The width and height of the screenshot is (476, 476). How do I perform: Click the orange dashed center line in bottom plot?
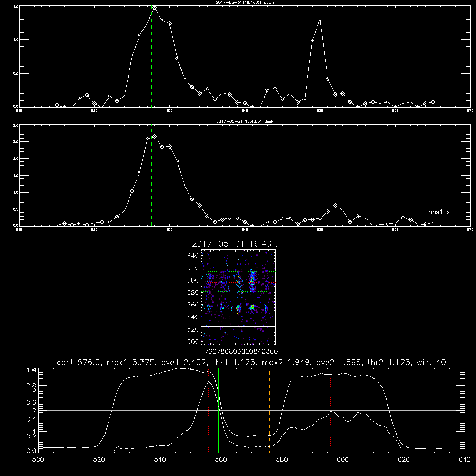tap(269, 409)
